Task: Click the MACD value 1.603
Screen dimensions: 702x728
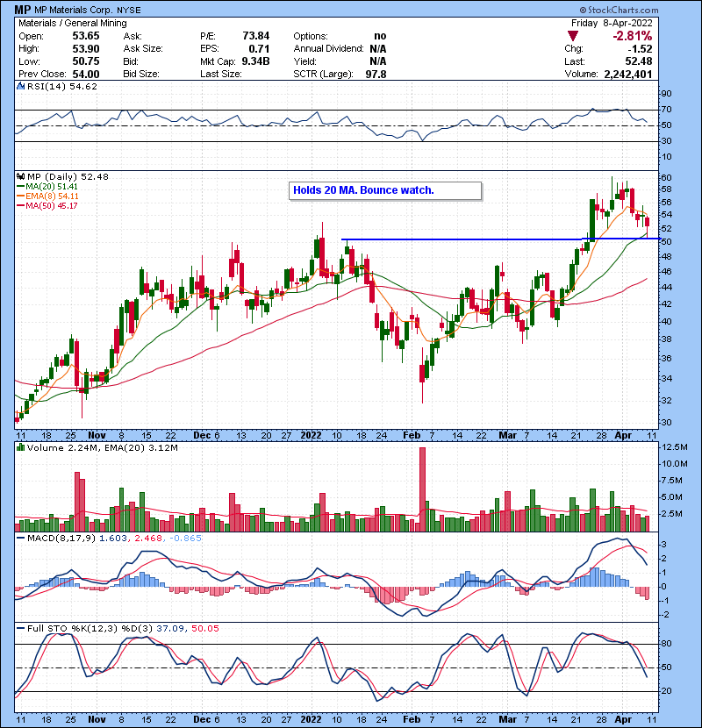Action: pos(113,539)
